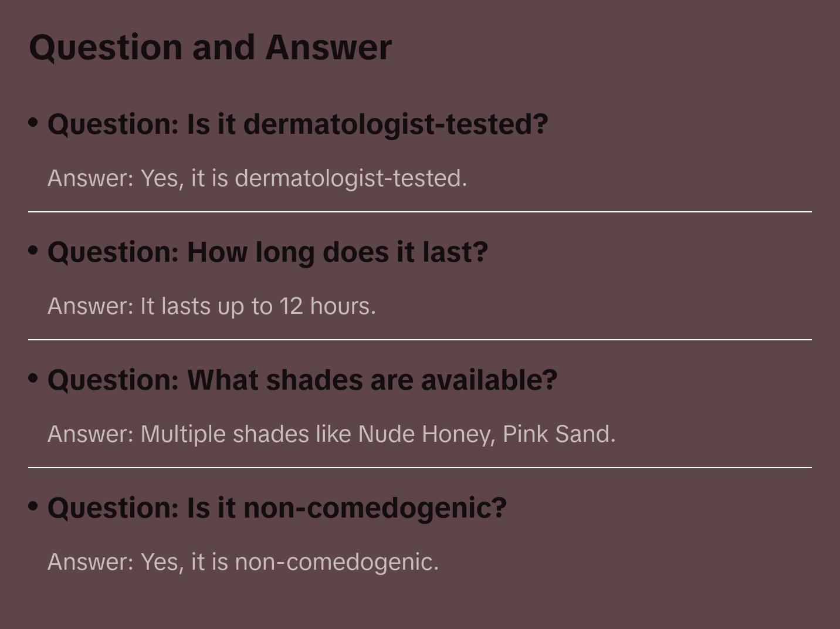
Task: Expand the What shades are available question
Action: [x=302, y=380]
